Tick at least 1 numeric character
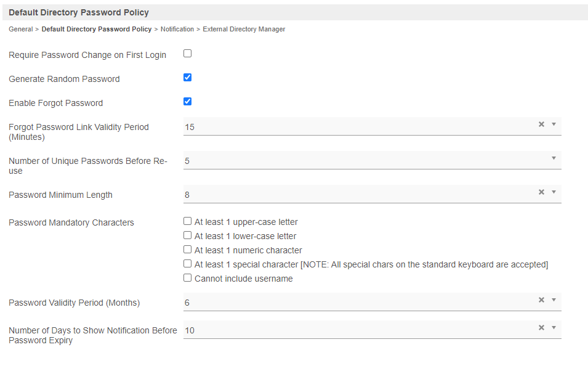 (188, 250)
